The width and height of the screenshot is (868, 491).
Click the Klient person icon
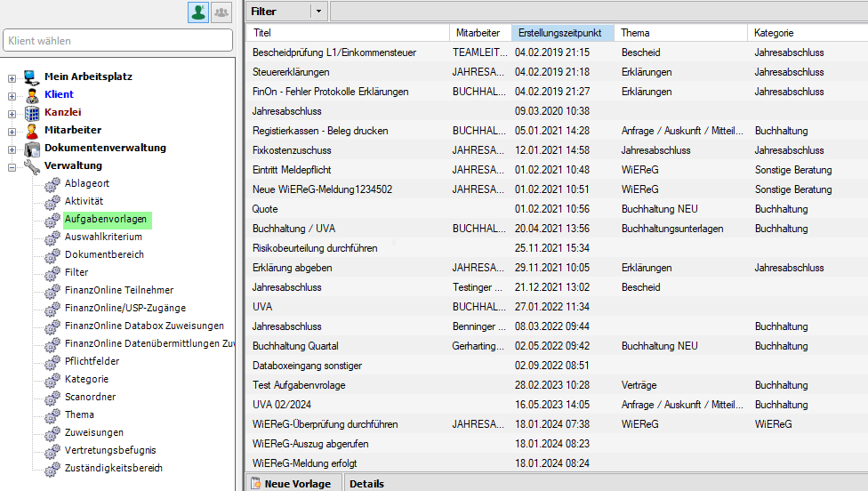point(32,94)
